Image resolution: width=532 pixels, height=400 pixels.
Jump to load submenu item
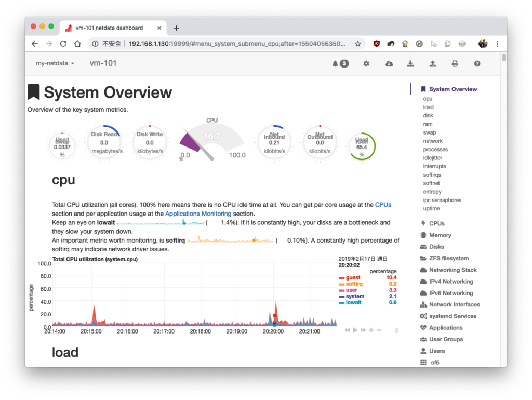click(428, 107)
